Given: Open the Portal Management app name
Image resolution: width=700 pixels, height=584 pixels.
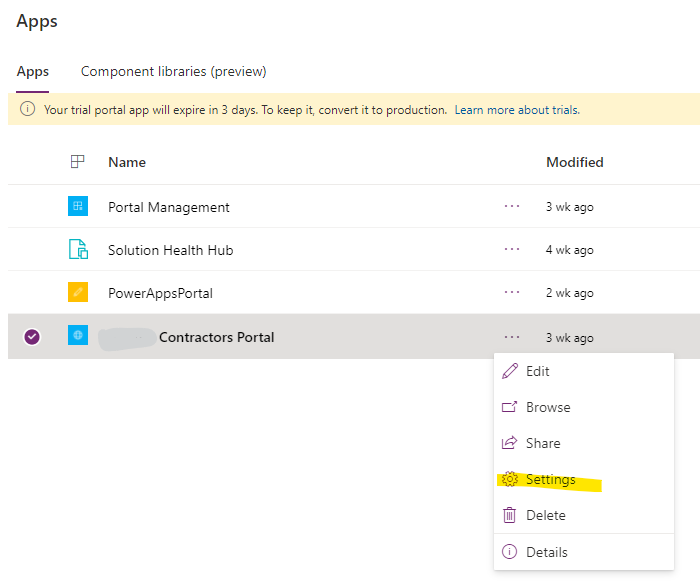Looking at the screenshot, I should [169, 207].
